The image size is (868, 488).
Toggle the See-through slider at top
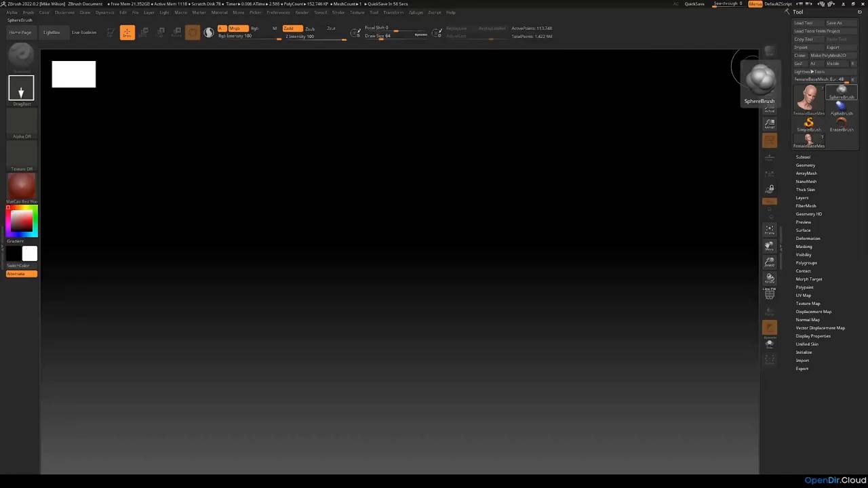click(x=728, y=3)
